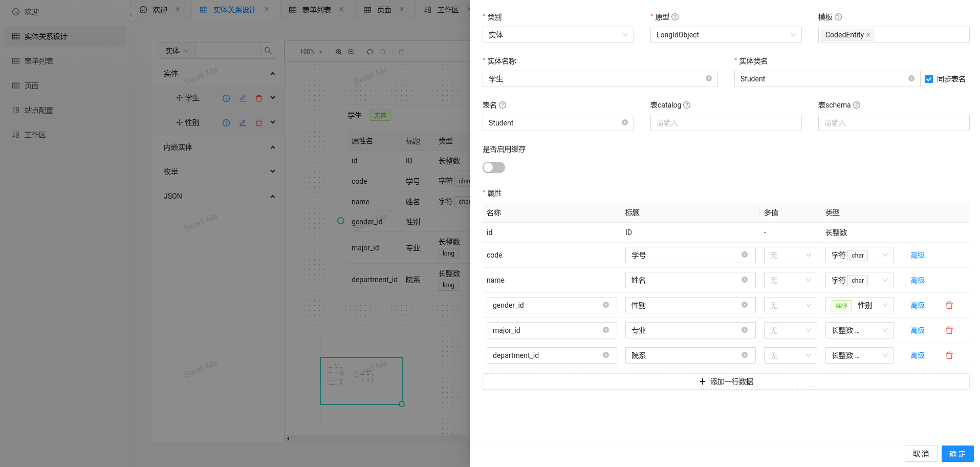980x467 pixels.
Task: Click the zoom out icon on canvas toolbar
Action: (x=351, y=52)
